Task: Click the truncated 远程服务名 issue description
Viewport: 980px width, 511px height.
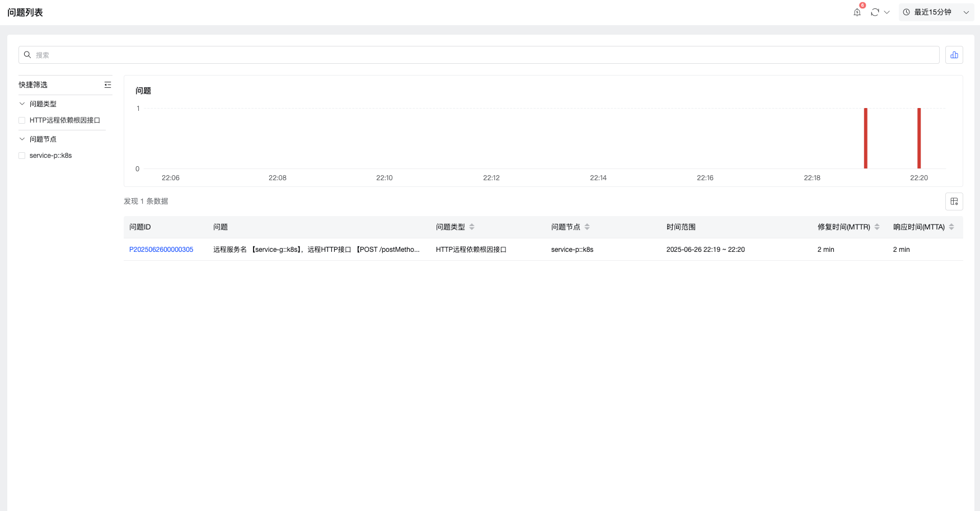Action: coord(316,250)
